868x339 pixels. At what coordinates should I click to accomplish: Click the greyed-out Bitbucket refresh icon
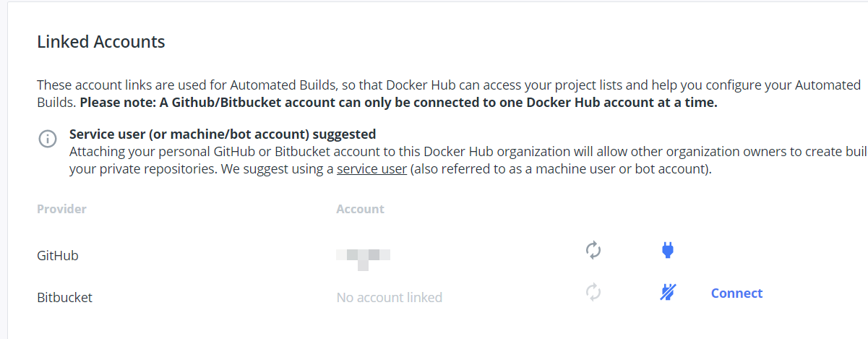click(x=593, y=292)
